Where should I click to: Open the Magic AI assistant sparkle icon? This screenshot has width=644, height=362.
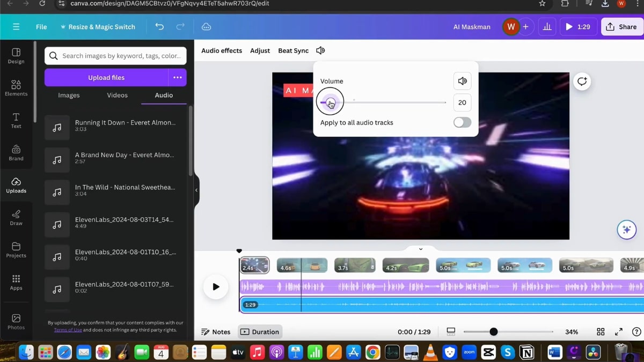click(626, 230)
